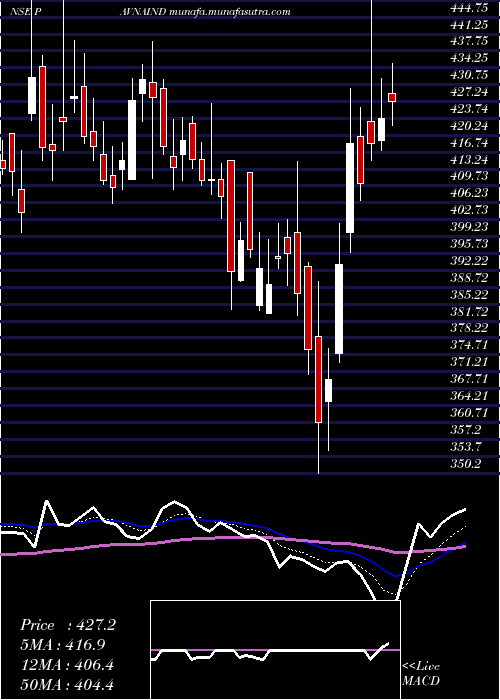Viewport: 500px width, 700px height.
Task: Click the 423.74 price axis label
Action: (x=470, y=109)
